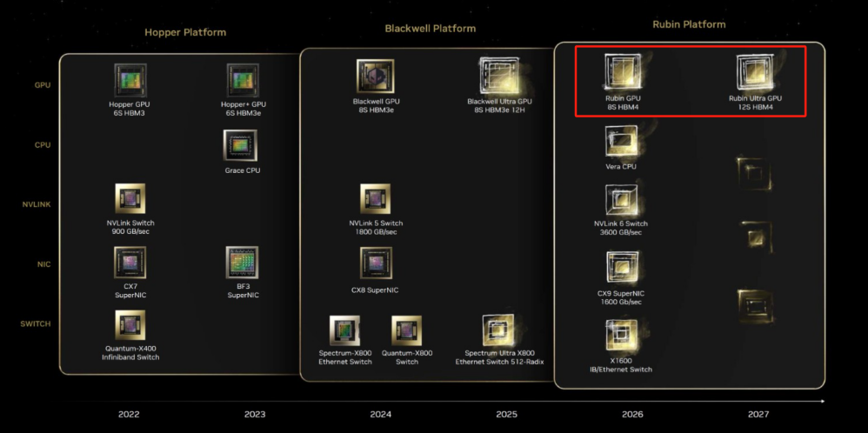Click the 'X1600 IB/Ethernet Switch' caption
The width and height of the screenshot is (868, 433).
(620, 365)
